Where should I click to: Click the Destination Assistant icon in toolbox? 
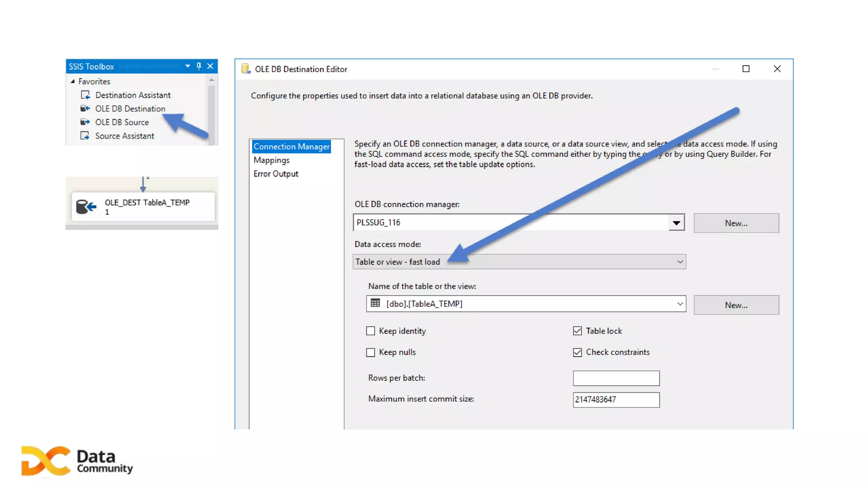coord(85,95)
